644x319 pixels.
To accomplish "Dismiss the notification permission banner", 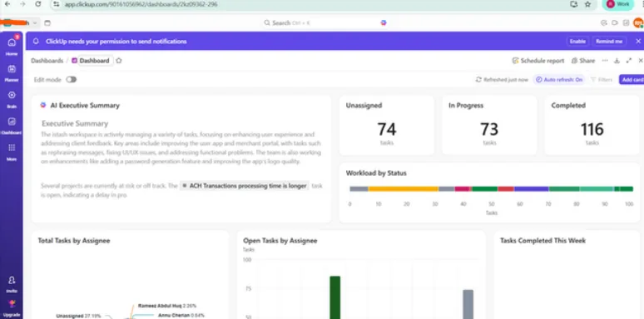I will pos(638,42).
